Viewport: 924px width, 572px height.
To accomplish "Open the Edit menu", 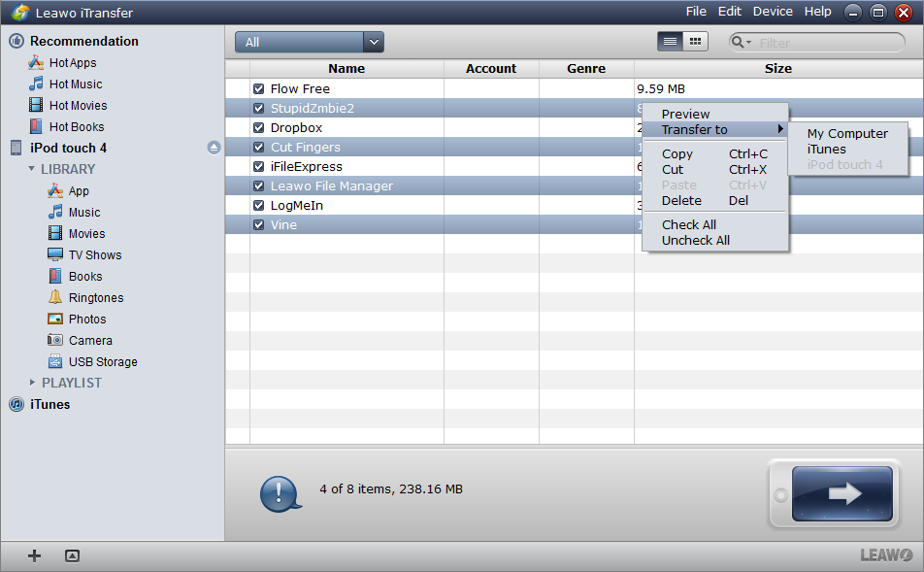I will click(730, 12).
